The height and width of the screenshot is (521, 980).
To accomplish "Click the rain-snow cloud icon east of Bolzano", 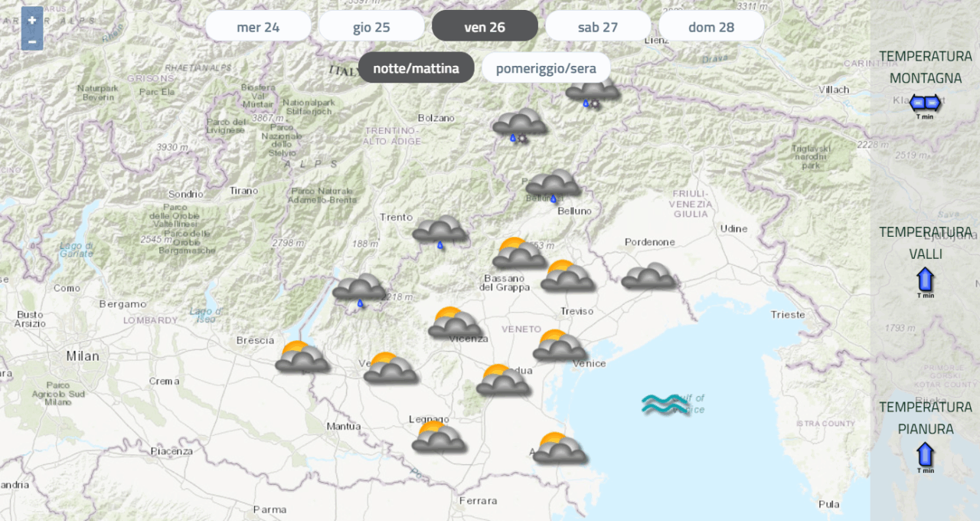I will pos(520,126).
